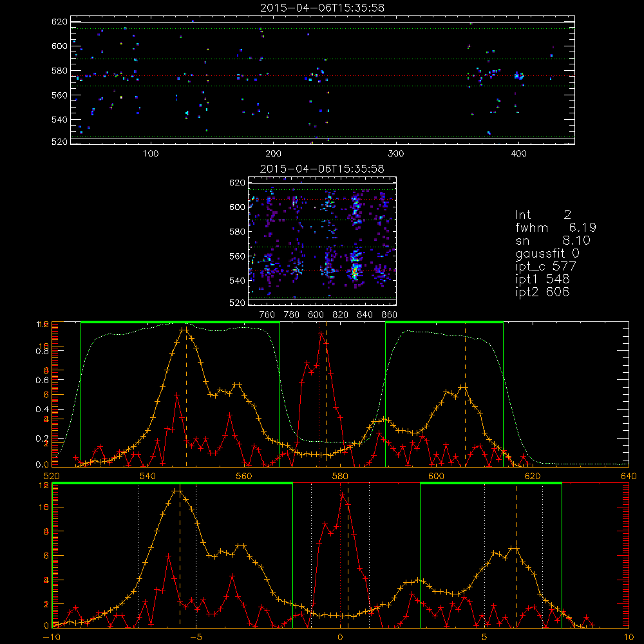
Task: Click x-axis label 760 under the middle image
Action: point(267,315)
